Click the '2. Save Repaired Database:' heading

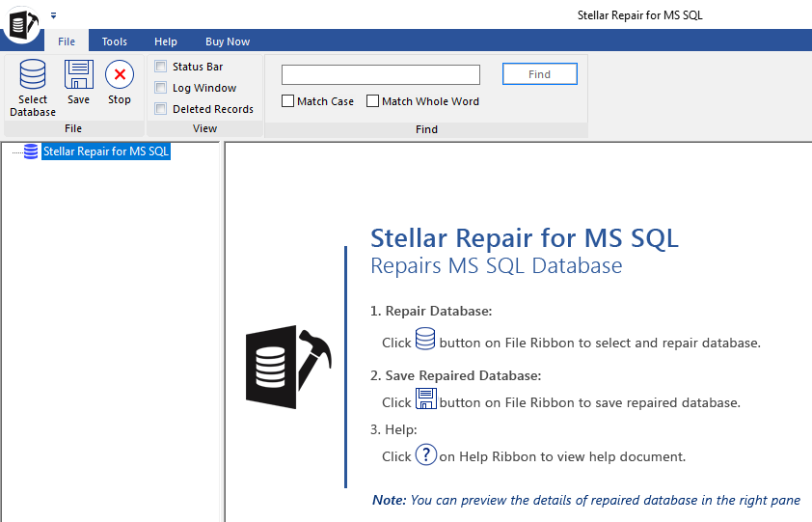[x=456, y=375]
